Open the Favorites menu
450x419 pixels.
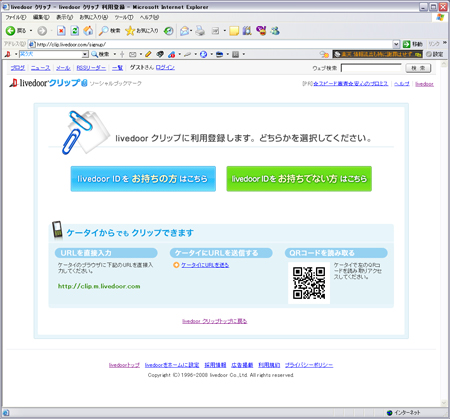[94, 17]
